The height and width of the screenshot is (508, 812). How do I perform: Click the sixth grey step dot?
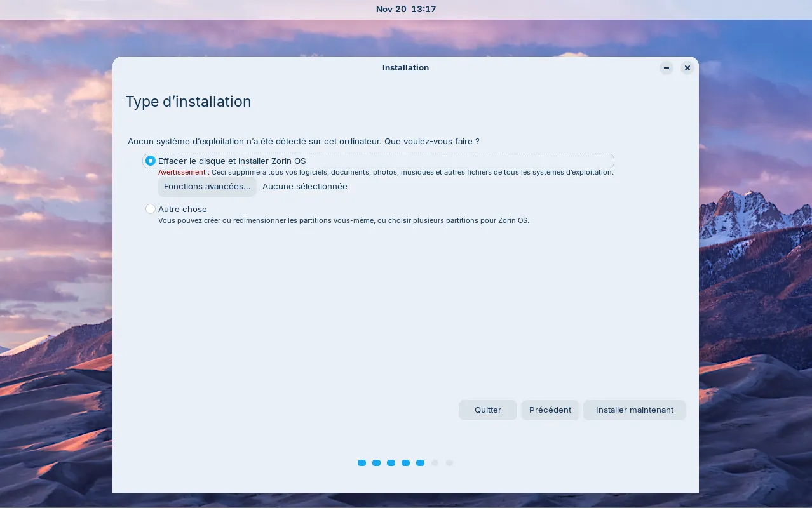click(x=435, y=463)
